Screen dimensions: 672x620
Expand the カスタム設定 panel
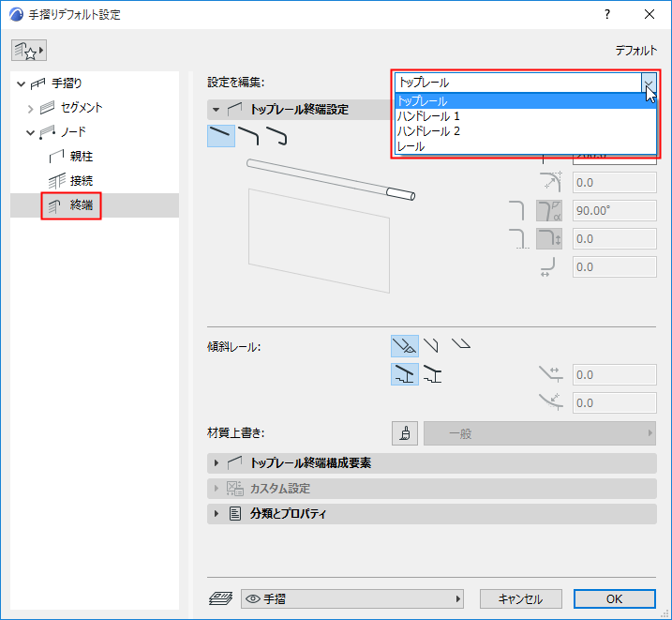click(x=216, y=489)
